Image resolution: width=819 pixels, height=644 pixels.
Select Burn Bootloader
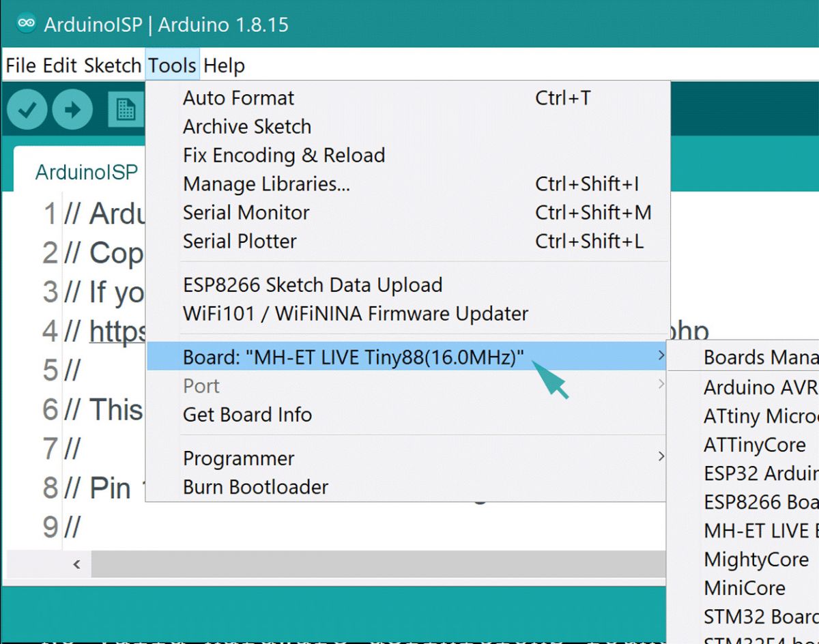click(255, 486)
